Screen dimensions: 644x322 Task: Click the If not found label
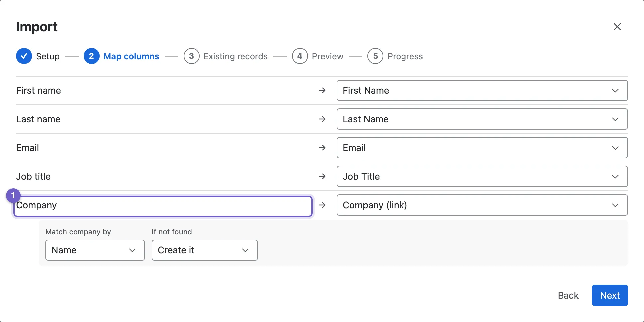tap(172, 232)
